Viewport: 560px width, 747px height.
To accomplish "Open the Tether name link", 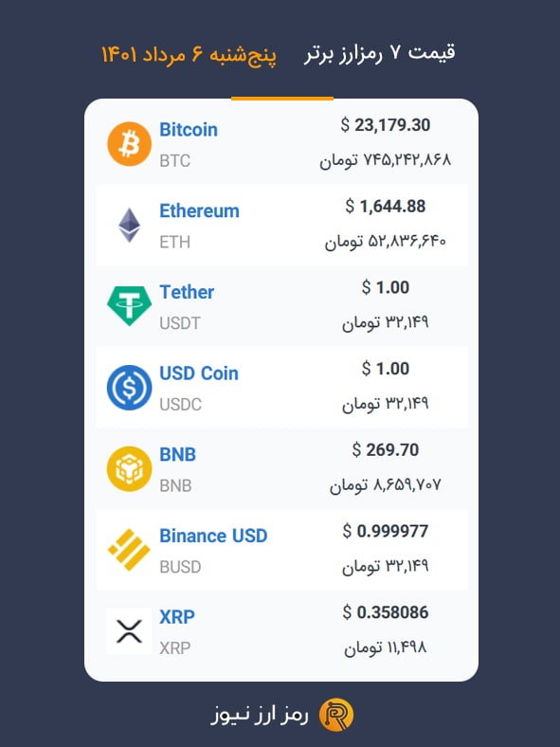I will (187, 292).
